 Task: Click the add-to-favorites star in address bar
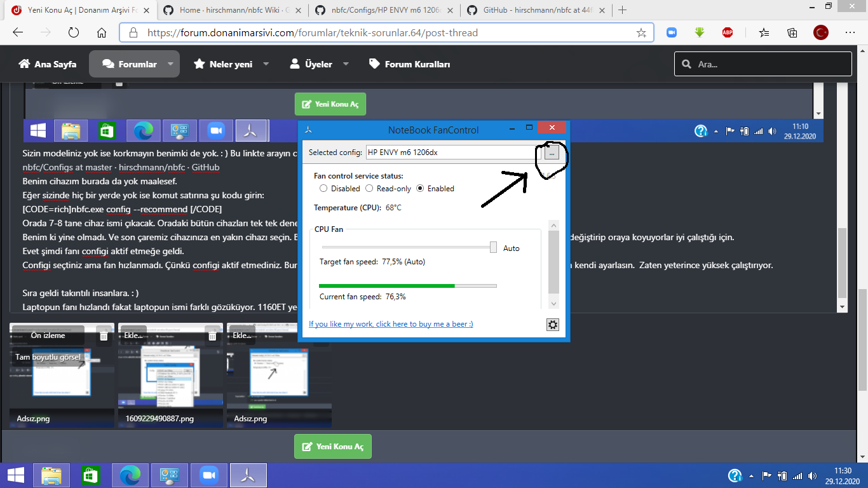tap(641, 33)
